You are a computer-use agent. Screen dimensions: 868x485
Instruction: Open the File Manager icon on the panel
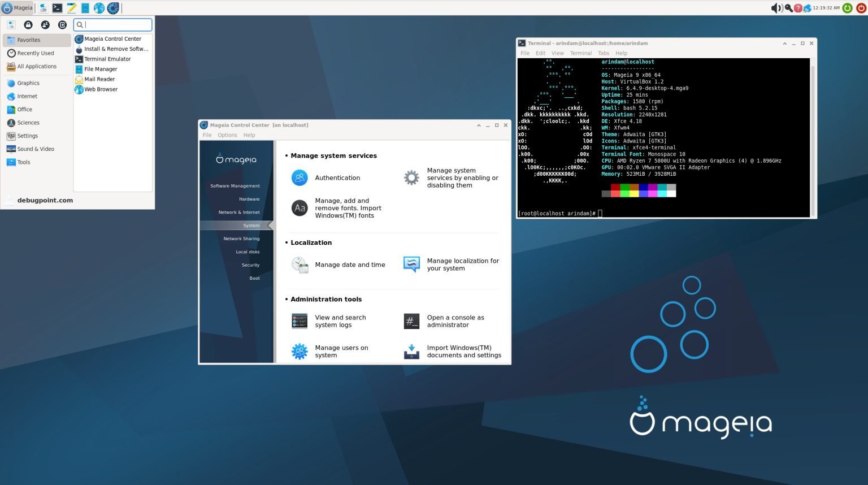85,8
